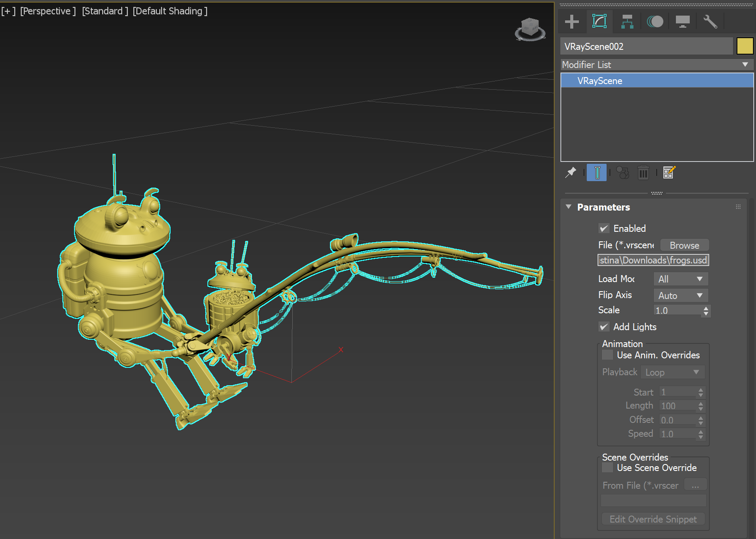
Task: Select the frogs.usd file path field
Action: [x=653, y=260]
